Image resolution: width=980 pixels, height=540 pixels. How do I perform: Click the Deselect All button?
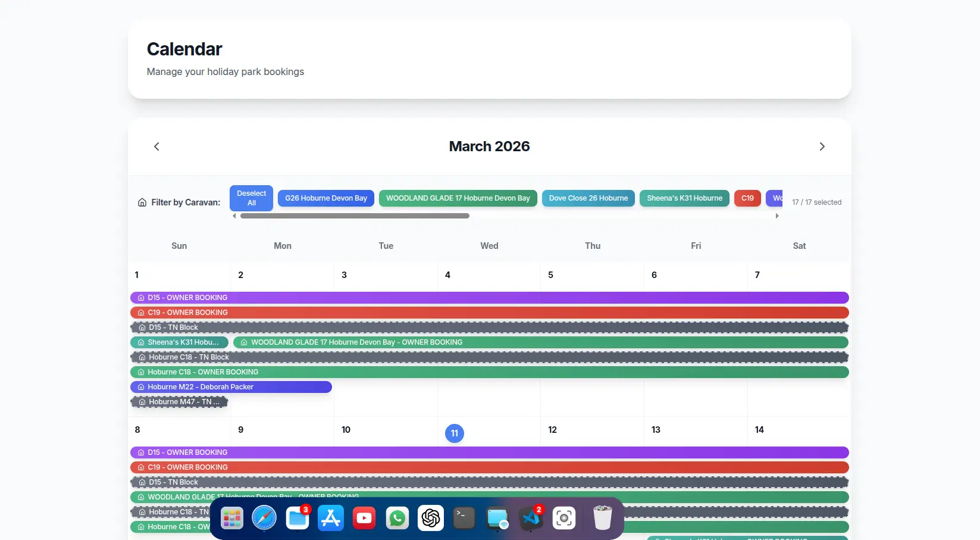251,198
